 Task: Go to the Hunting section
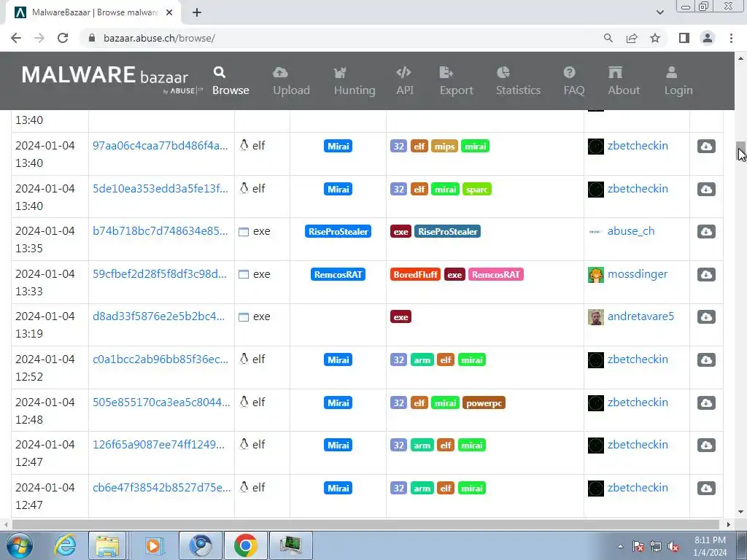click(x=355, y=81)
